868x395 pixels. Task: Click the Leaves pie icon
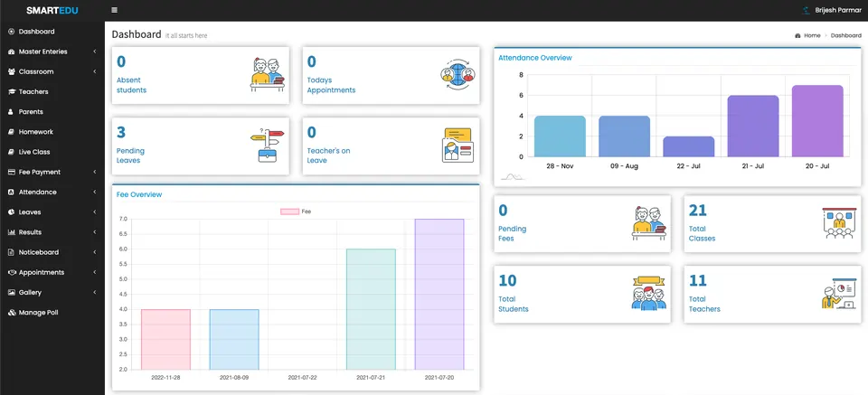pyautogui.click(x=11, y=212)
